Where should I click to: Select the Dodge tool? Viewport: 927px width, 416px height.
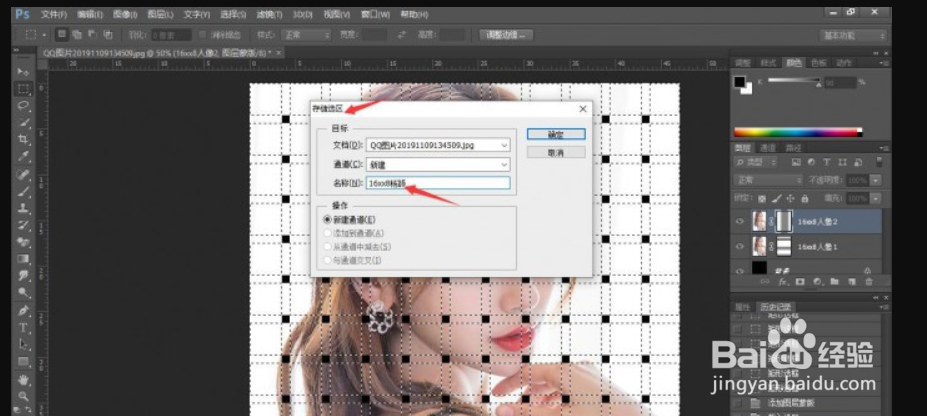[23, 292]
